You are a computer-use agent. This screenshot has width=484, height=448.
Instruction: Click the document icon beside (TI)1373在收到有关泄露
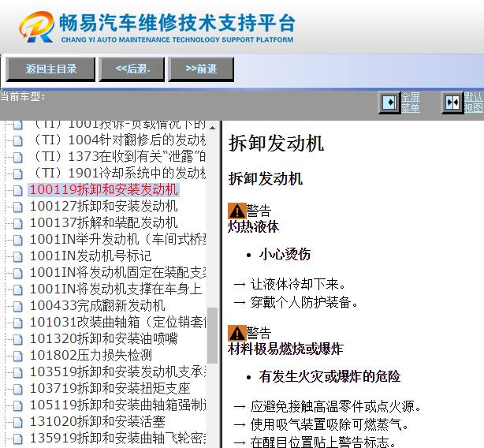18,158
